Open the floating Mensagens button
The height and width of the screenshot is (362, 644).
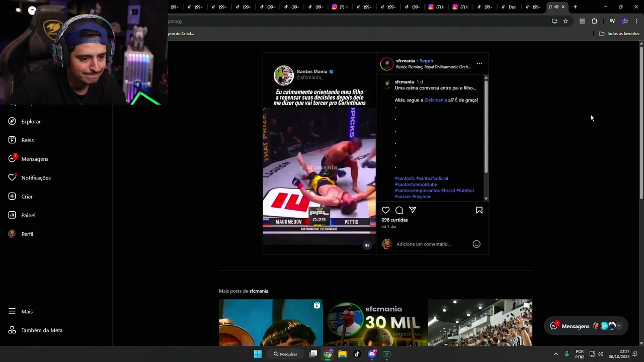(x=586, y=326)
